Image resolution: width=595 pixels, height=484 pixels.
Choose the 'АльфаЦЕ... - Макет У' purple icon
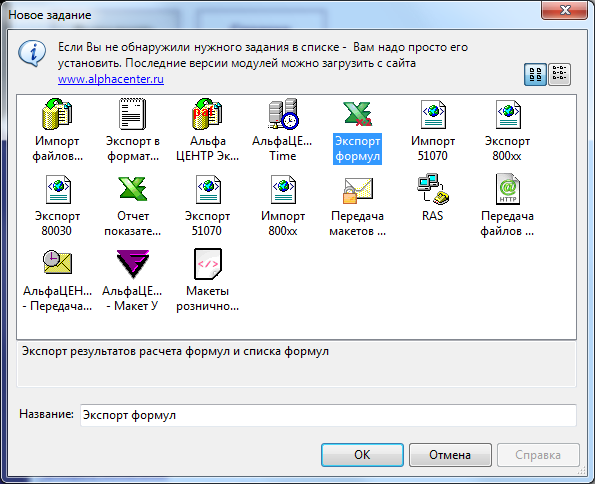132,264
